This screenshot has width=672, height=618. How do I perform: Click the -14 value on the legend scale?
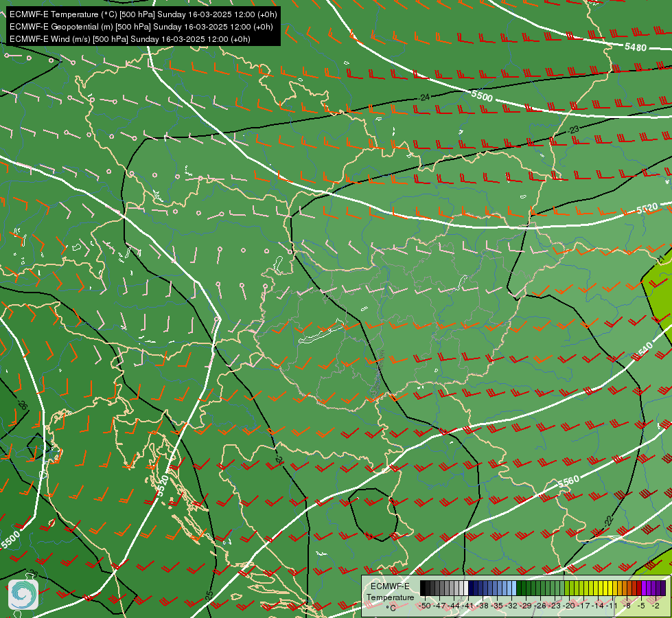click(597, 606)
